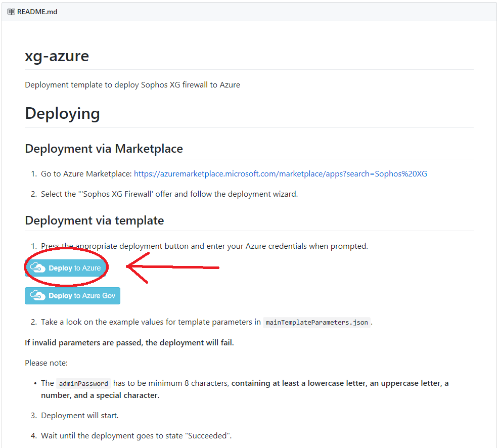499x448 pixels.
Task: Click 'containing at least a lowercase letter' bold text
Action: pyautogui.click(x=245, y=389)
